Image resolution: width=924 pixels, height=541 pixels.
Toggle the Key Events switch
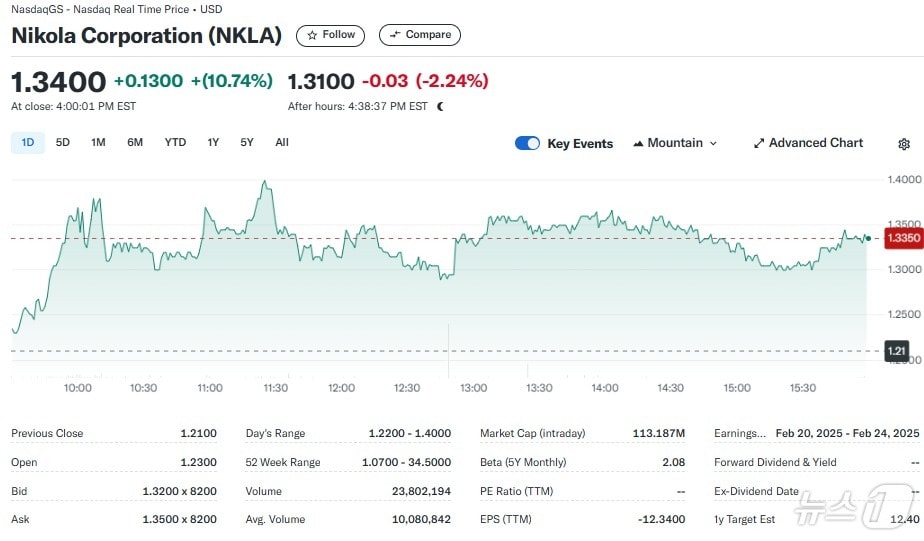[527, 143]
